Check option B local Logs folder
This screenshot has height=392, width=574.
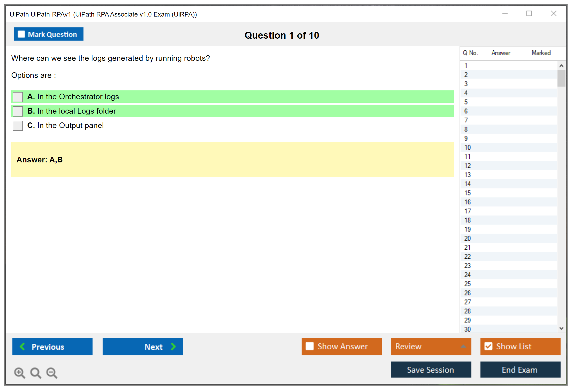[18, 111]
